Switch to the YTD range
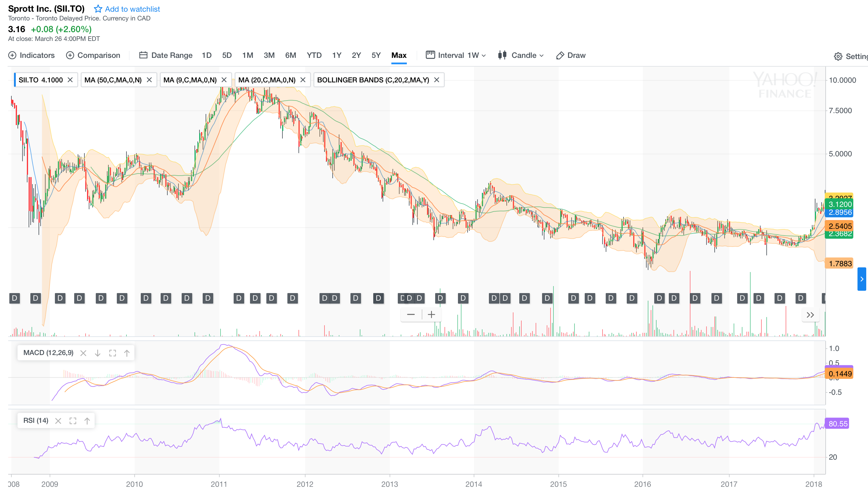Image resolution: width=868 pixels, height=495 pixels. [314, 56]
